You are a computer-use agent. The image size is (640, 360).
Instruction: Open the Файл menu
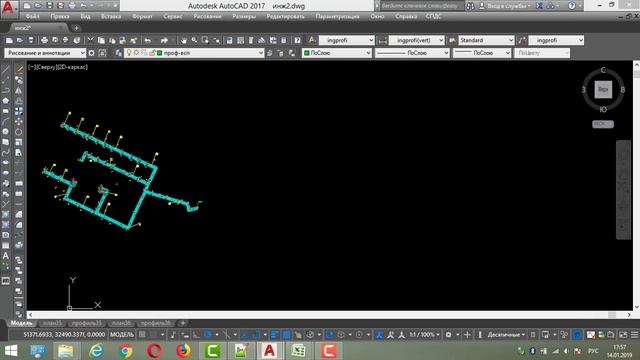pyautogui.click(x=33, y=16)
